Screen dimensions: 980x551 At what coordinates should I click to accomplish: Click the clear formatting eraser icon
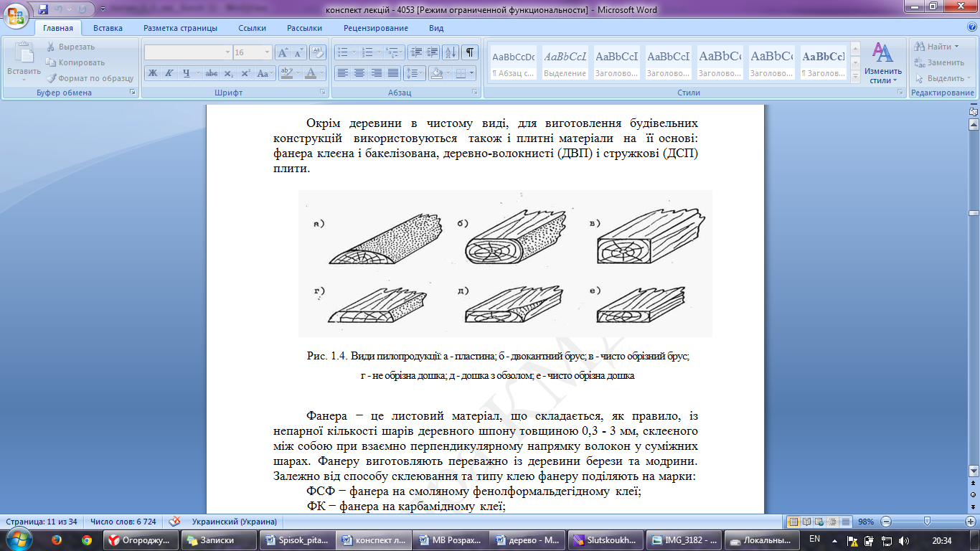coord(318,52)
